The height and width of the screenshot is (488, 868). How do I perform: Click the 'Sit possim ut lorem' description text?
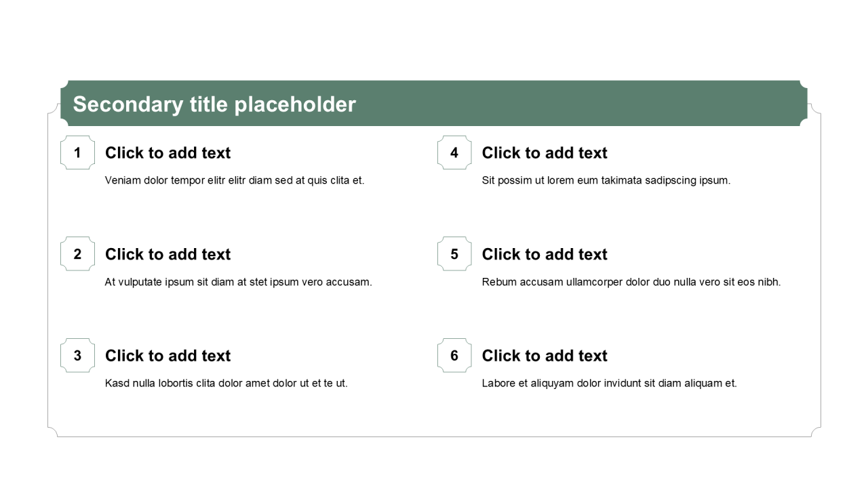pos(606,180)
